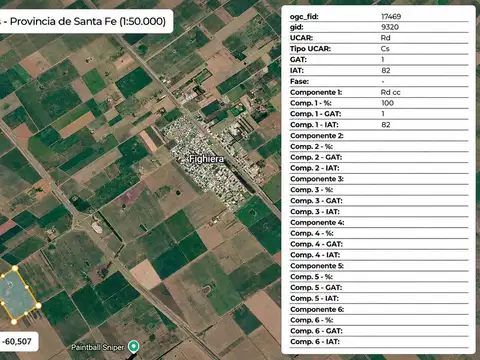Click the Comp. 5 - GAT: label

click(x=316, y=287)
